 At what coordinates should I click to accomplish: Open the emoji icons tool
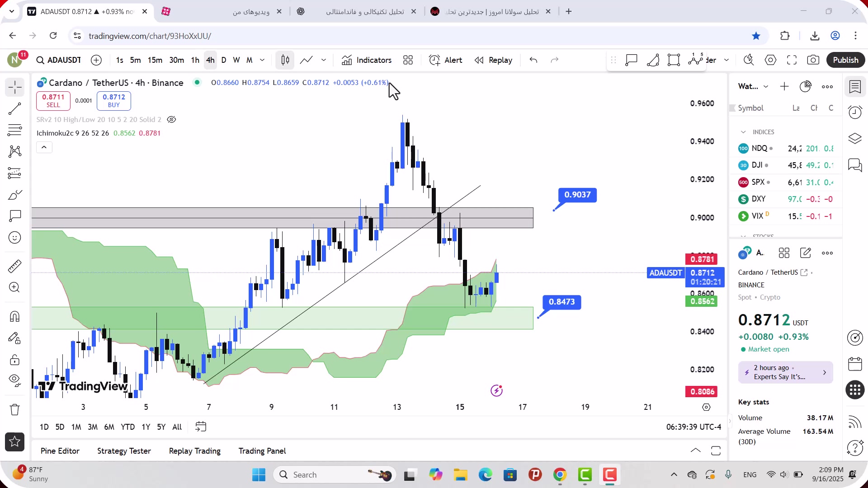[15, 238]
